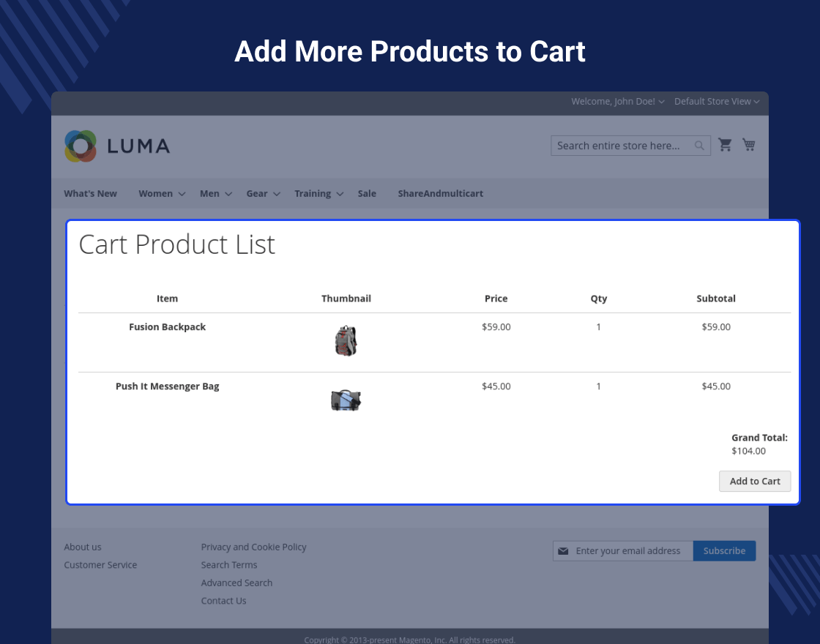Open the Men menu item

[x=209, y=193]
